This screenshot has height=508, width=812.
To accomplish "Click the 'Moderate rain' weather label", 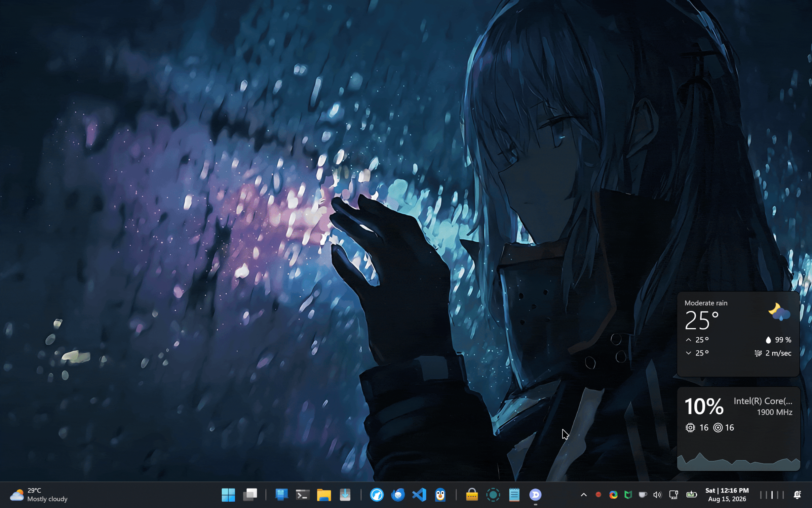I will (x=706, y=303).
